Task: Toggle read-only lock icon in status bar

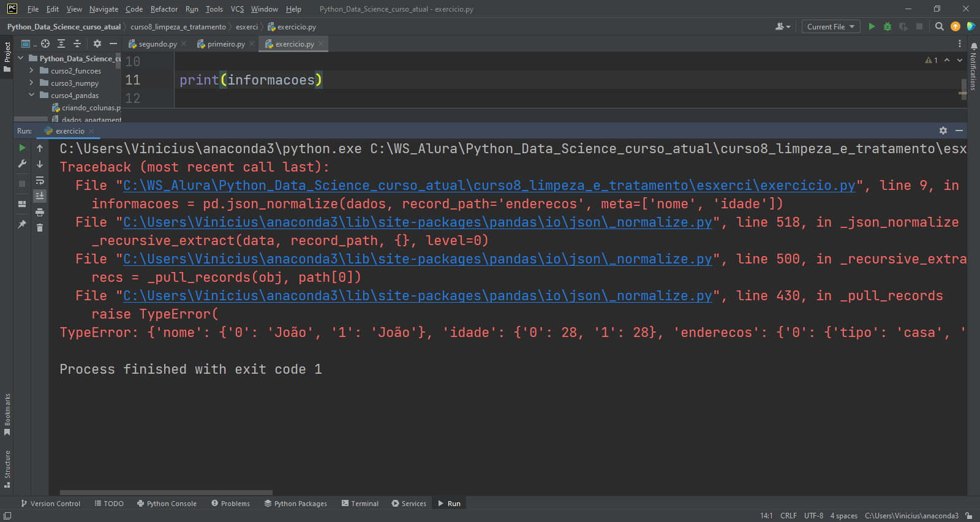Action: point(969,516)
